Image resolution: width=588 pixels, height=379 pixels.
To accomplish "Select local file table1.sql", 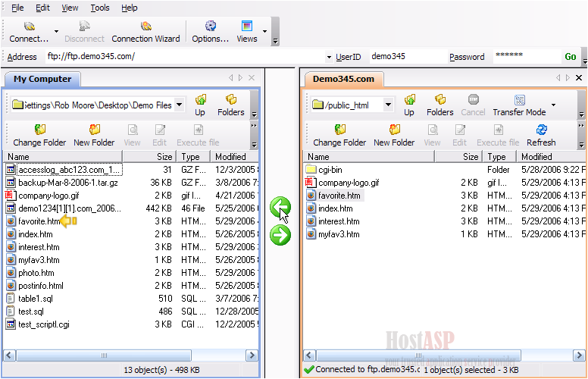I will 36,299.
